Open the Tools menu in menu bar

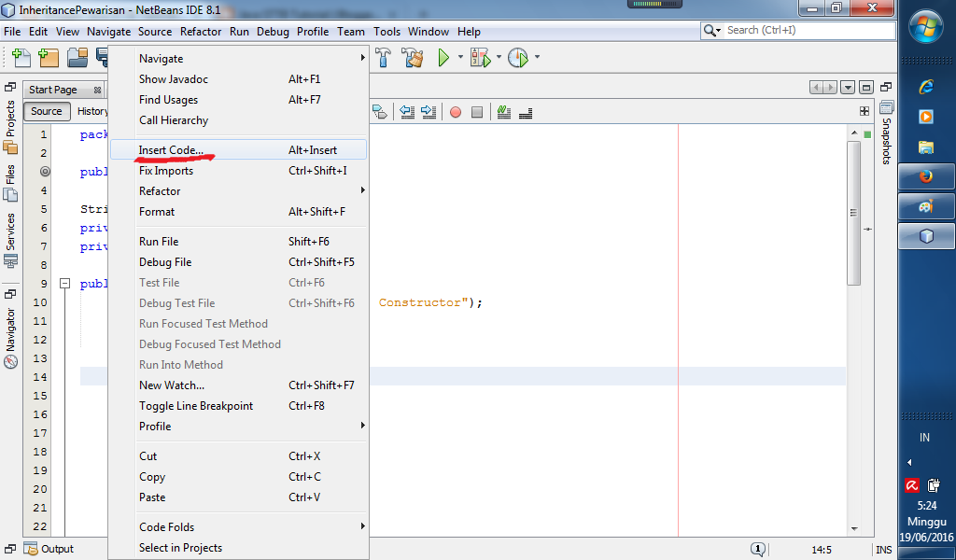[x=387, y=32]
